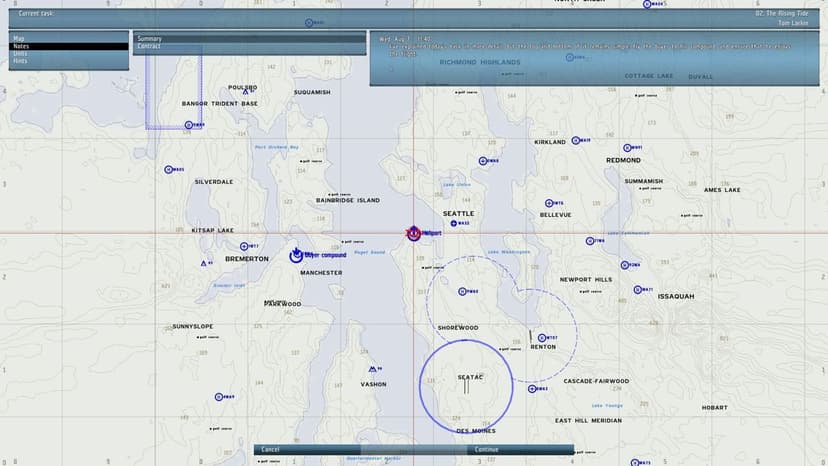Click the ISSAQUAH city label
The height and width of the screenshot is (466, 828).
pos(676,296)
